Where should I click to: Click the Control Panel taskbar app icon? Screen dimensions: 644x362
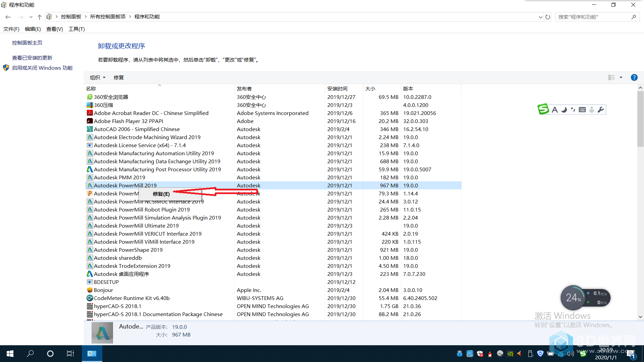click(x=92, y=354)
